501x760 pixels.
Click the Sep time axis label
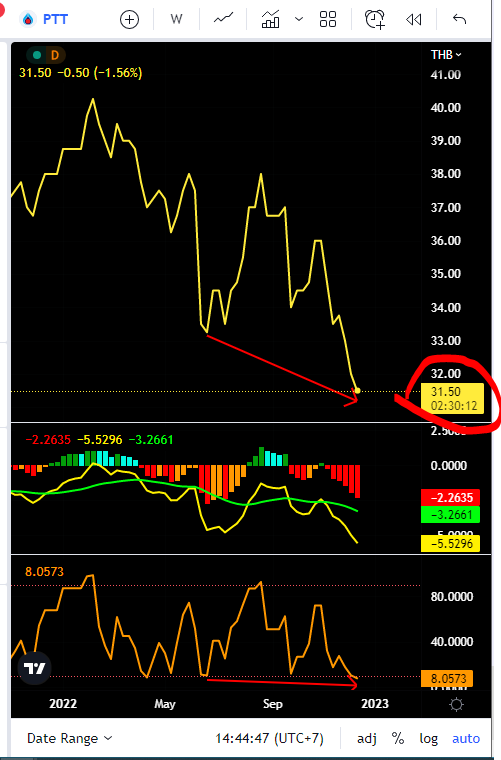[x=273, y=704]
